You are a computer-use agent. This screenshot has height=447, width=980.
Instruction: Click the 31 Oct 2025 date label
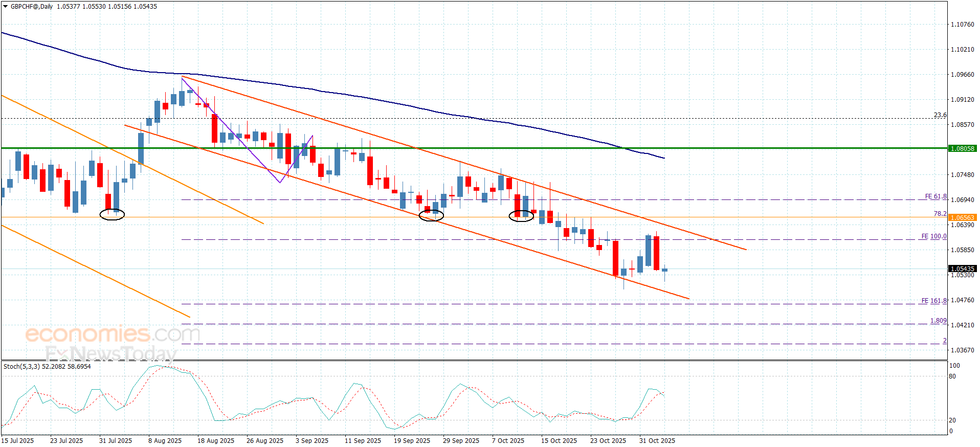pyautogui.click(x=657, y=441)
